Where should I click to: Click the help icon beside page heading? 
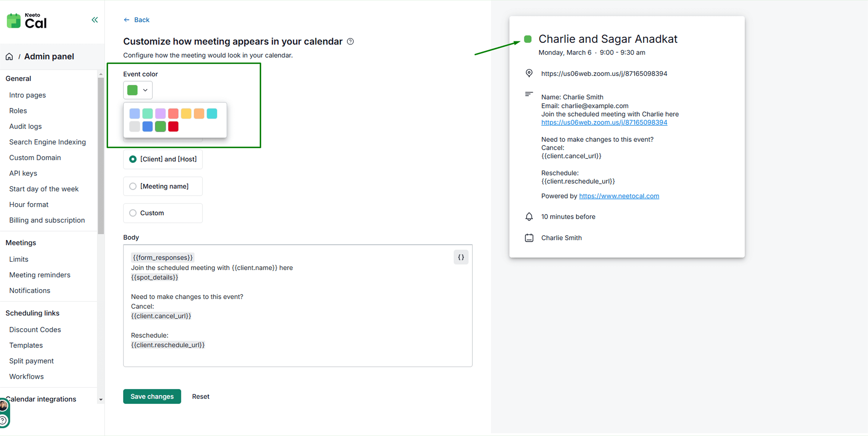(351, 42)
